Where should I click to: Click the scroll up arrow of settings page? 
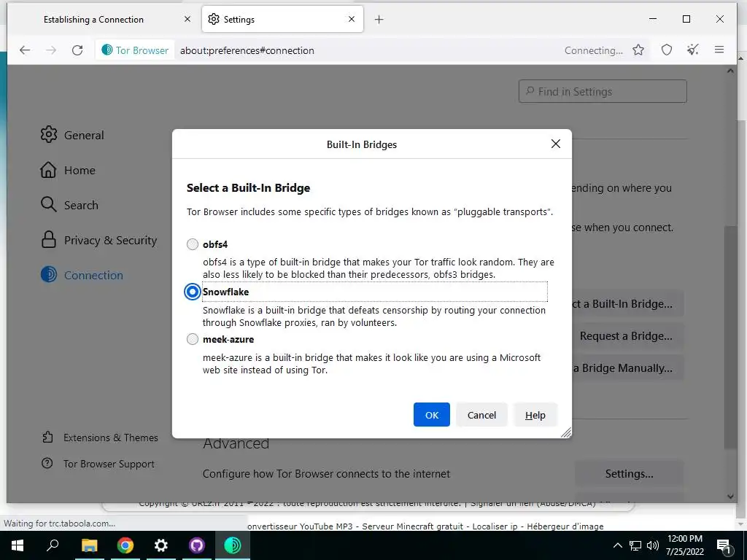pos(730,71)
